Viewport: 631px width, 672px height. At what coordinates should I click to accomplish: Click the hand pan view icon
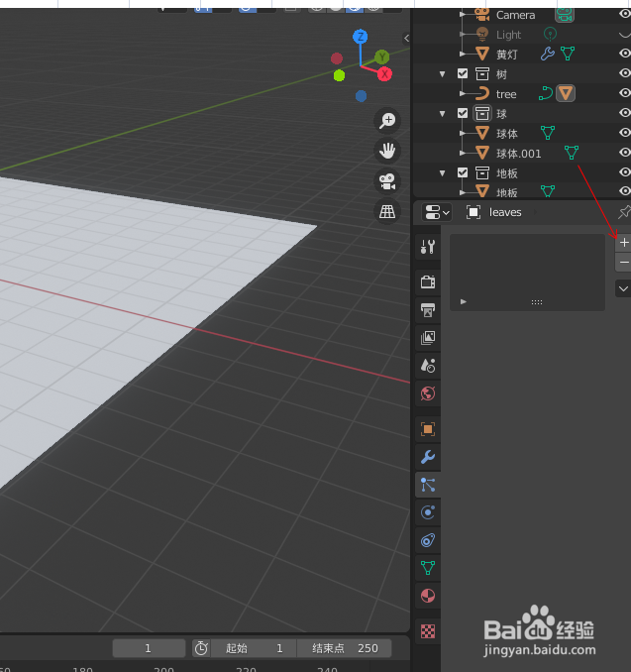coord(387,151)
